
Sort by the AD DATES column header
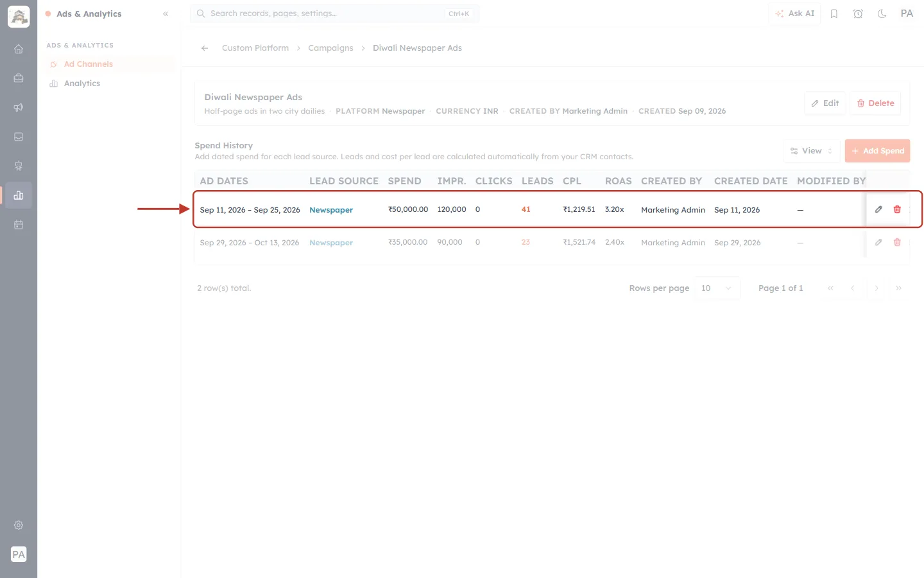[224, 181]
